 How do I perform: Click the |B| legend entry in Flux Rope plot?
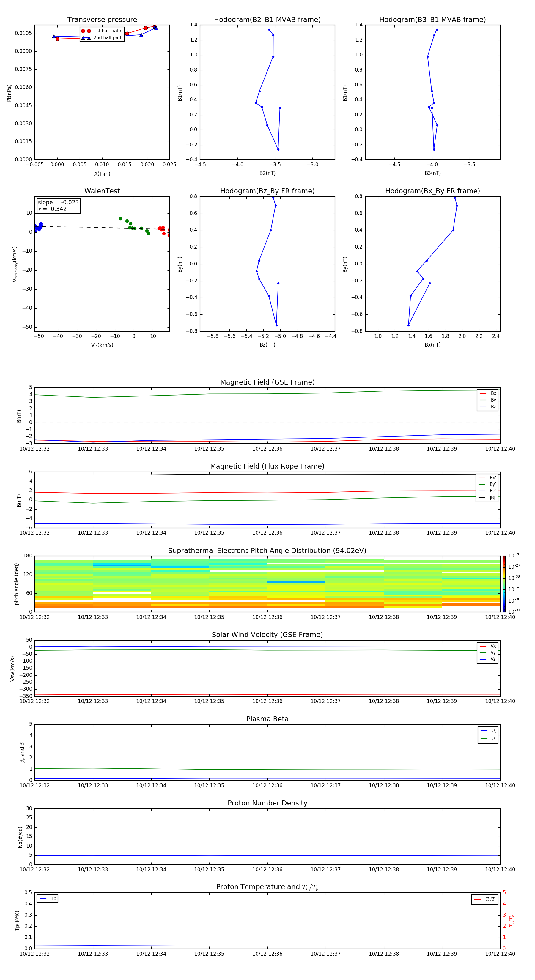487,498
